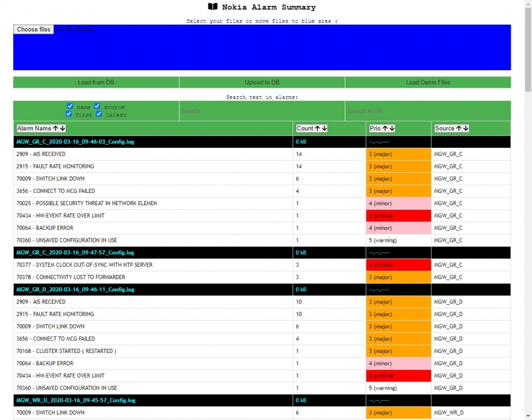Select '2915 - FAULT RATE MONITORING' for MGW_GR_C
532x420 pixels.
click(55, 166)
